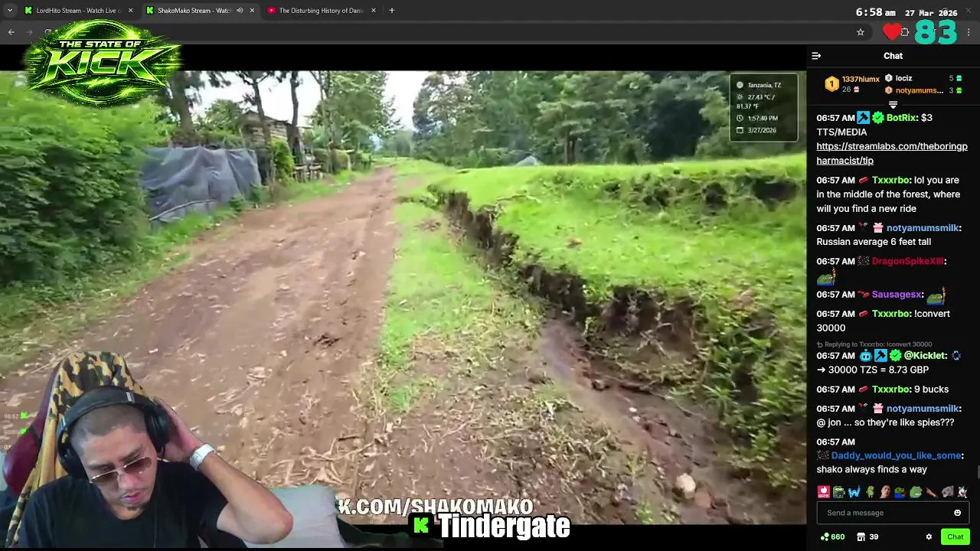Select the last white creature quick emote
The image size is (980, 551).
coord(962,492)
